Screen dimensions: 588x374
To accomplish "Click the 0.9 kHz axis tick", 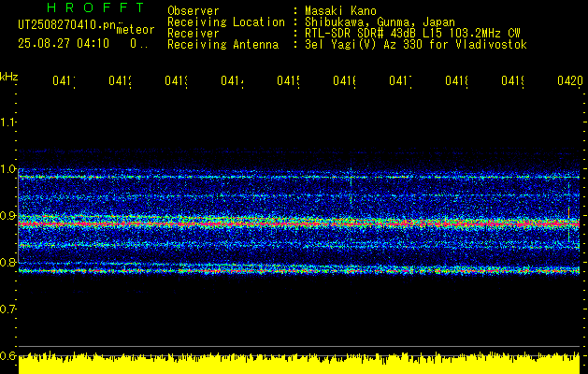I will [7, 216].
